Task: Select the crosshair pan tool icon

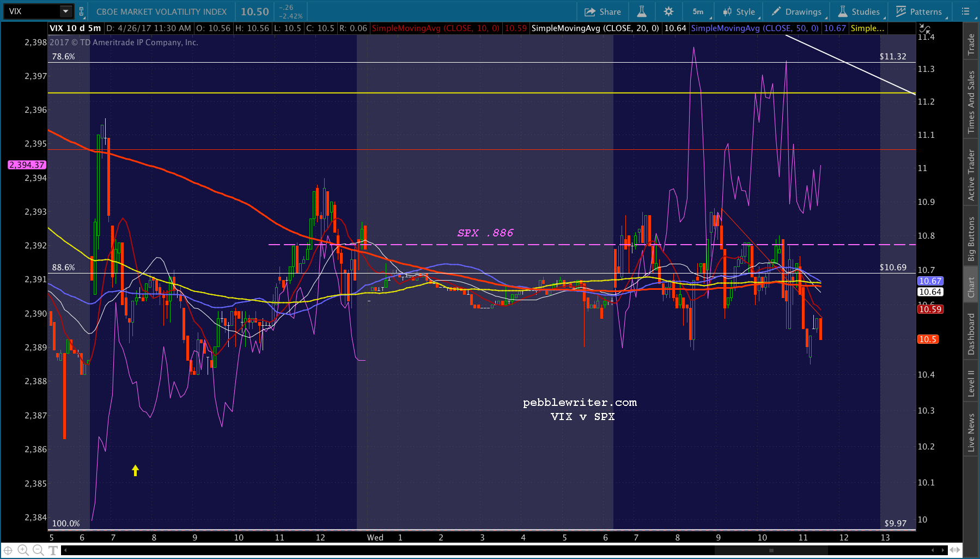Action: 8,550
